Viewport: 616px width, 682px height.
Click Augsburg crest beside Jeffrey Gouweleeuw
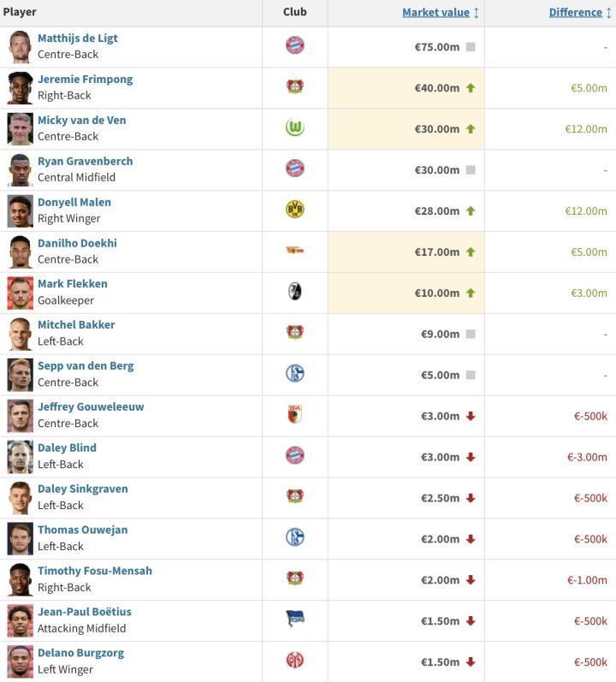coord(294,415)
